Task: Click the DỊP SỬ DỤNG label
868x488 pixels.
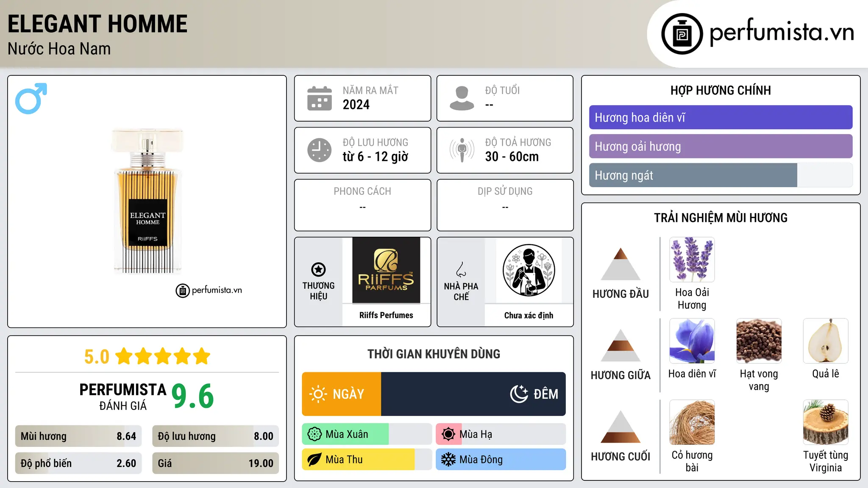Action: [x=505, y=191]
